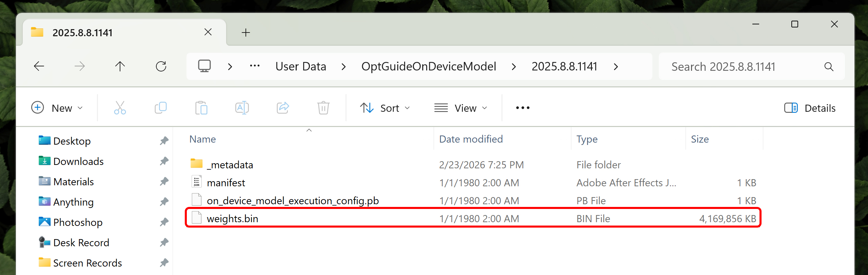The height and width of the screenshot is (275, 868).
Task: Click the Share icon
Action: pyautogui.click(x=283, y=108)
